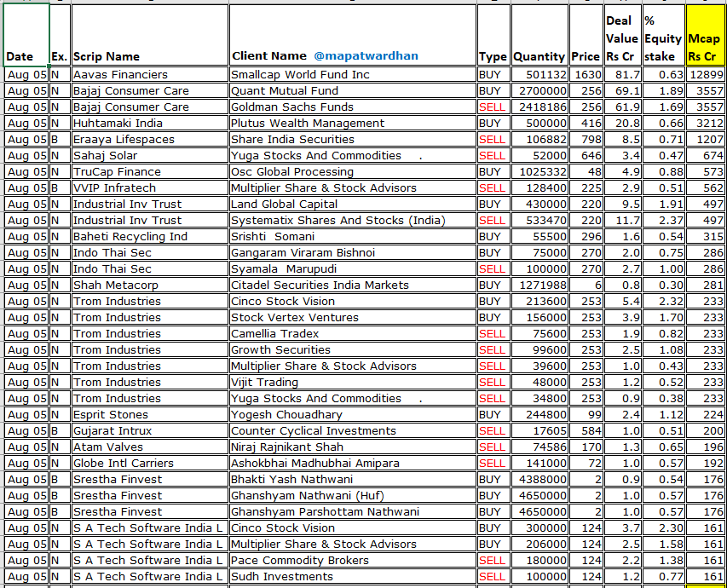The image size is (727, 588).
Task: Click Pace Commodity Brokers cell
Action: click(x=352, y=561)
